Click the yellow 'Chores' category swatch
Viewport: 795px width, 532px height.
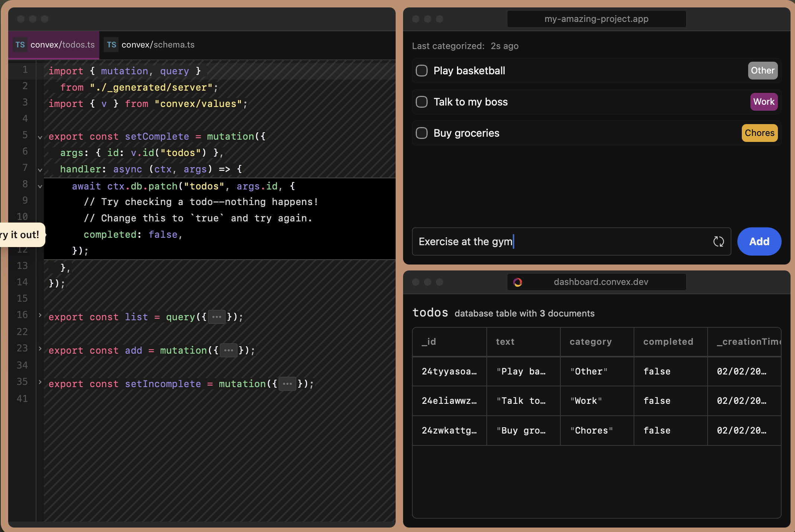pos(759,133)
